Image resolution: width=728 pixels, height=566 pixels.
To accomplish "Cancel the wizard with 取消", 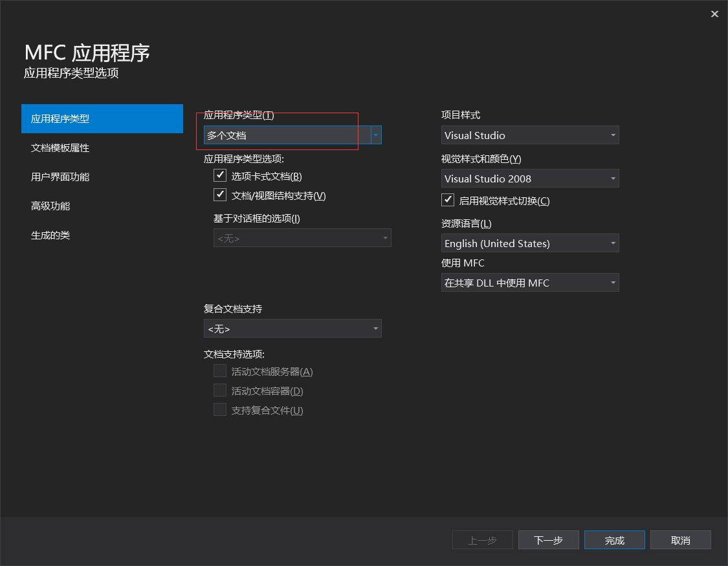I will [681, 540].
